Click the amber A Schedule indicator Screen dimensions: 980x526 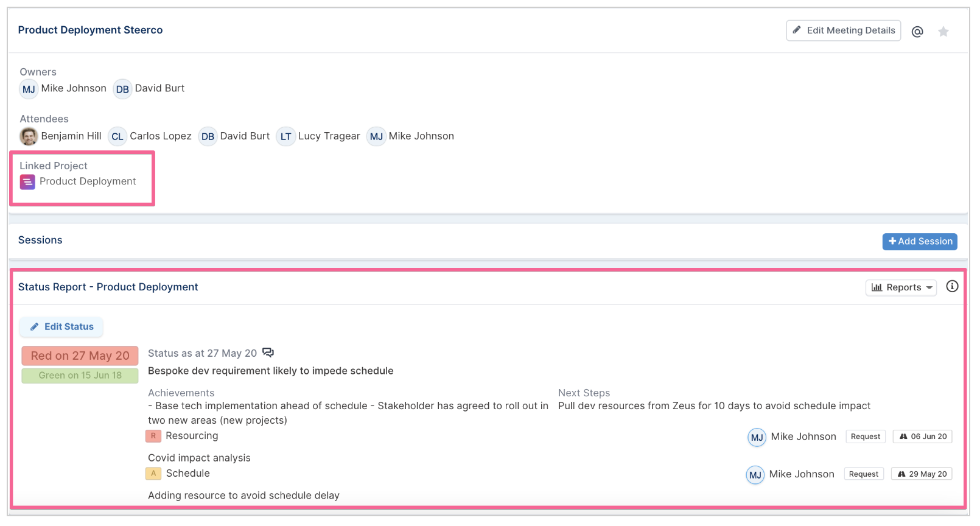pyautogui.click(x=153, y=473)
